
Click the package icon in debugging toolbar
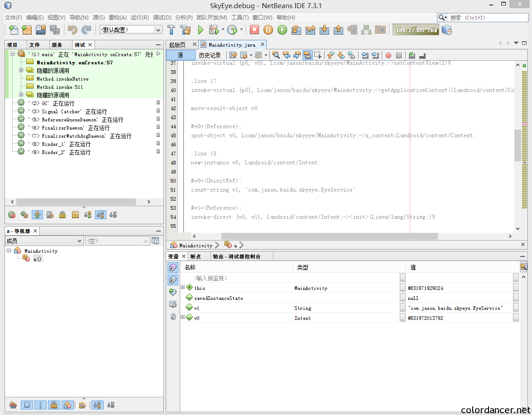(x=75, y=215)
